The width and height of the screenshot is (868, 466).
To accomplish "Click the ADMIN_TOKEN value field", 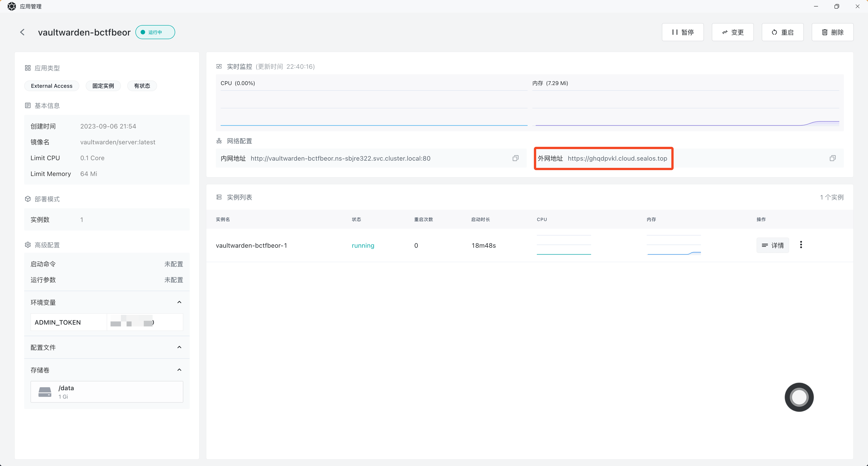I will [145, 322].
